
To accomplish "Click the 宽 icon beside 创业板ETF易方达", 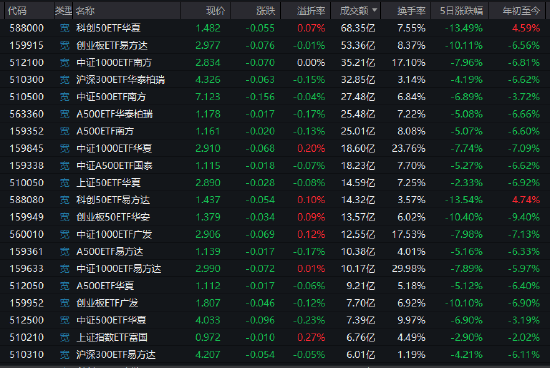I will pyautogui.click(x=65, y=45).
